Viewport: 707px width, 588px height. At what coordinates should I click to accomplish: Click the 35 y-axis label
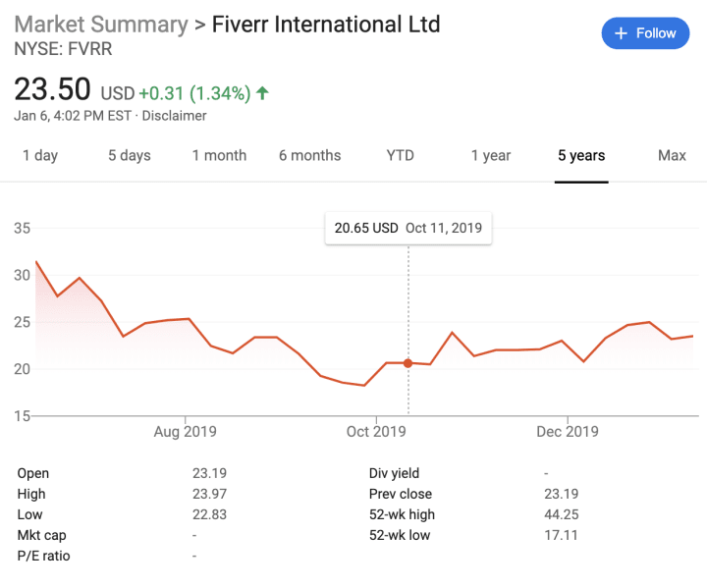click(x=22, y=228)
